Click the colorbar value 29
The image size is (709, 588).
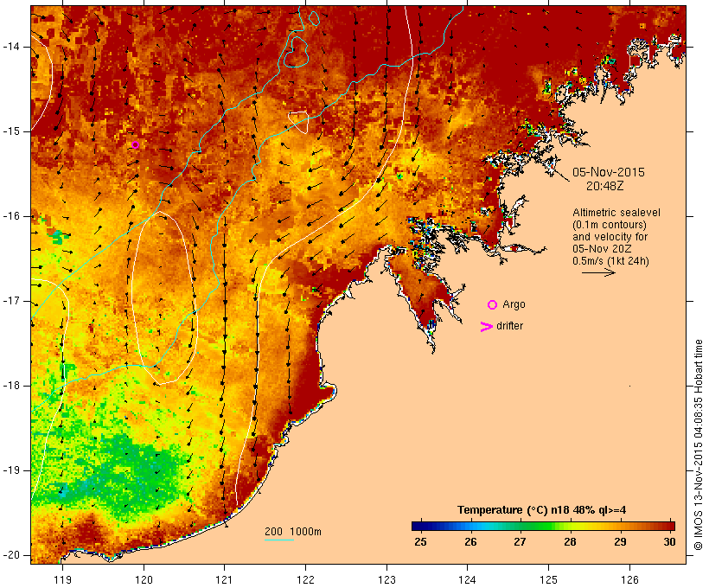pyautogui.click(x=621, y=542)
